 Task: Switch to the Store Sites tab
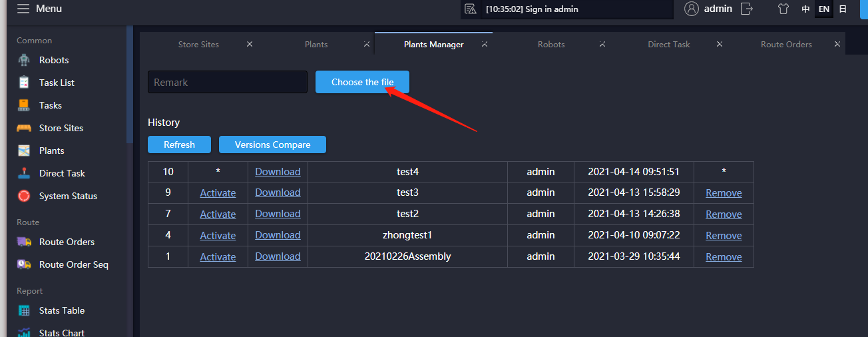tap(198, 45)
